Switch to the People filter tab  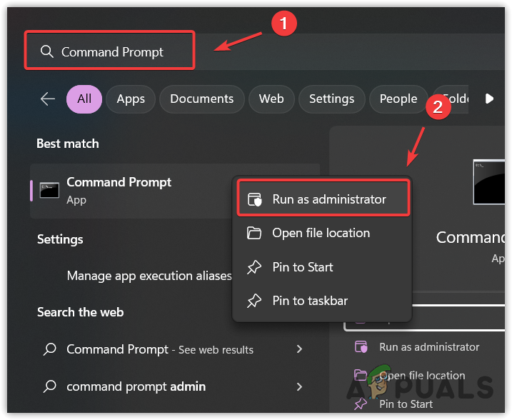point(398,99)
